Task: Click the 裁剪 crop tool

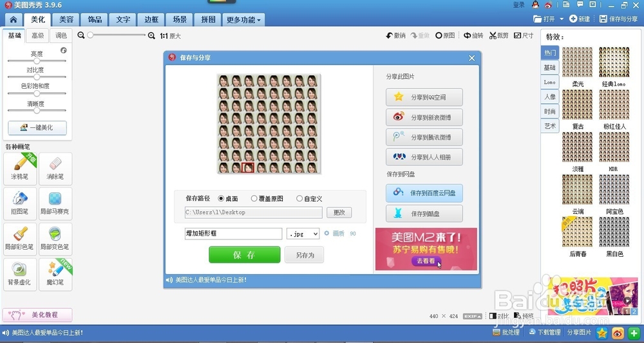Action: coord(498,35)
